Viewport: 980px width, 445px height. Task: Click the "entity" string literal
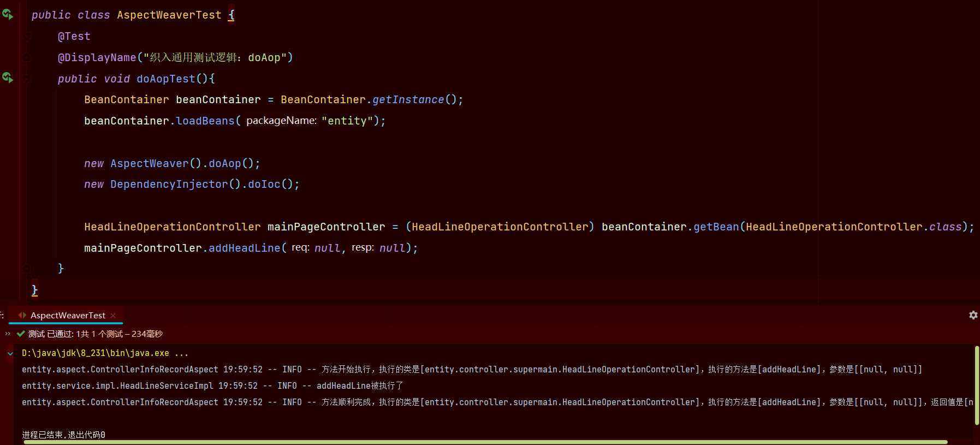click(347, 121)
